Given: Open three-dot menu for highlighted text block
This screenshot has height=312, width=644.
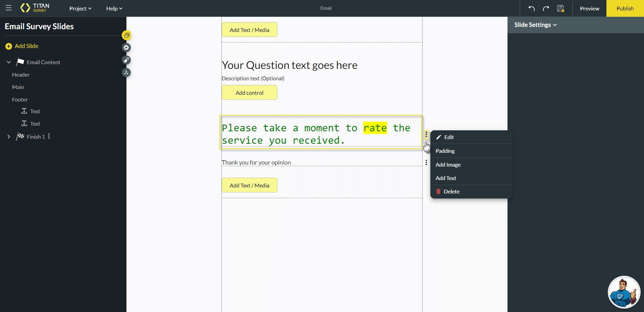Looking at the screenshot, I should point(426,135).
